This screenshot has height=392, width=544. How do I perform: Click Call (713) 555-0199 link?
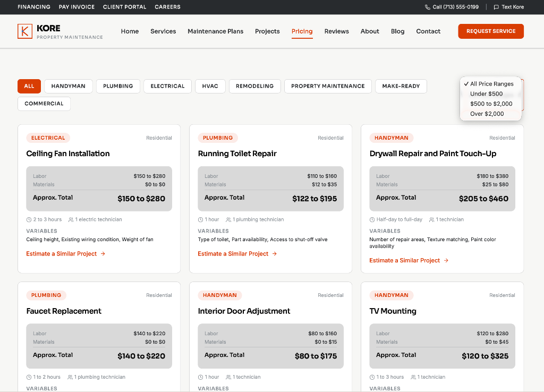coord(452,7)
